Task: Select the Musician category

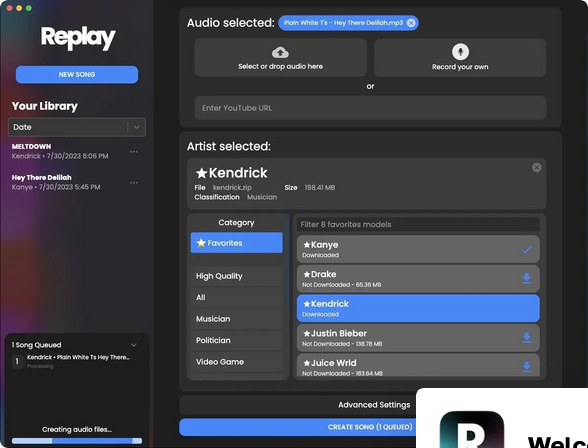Action: (x=236, y=319)
